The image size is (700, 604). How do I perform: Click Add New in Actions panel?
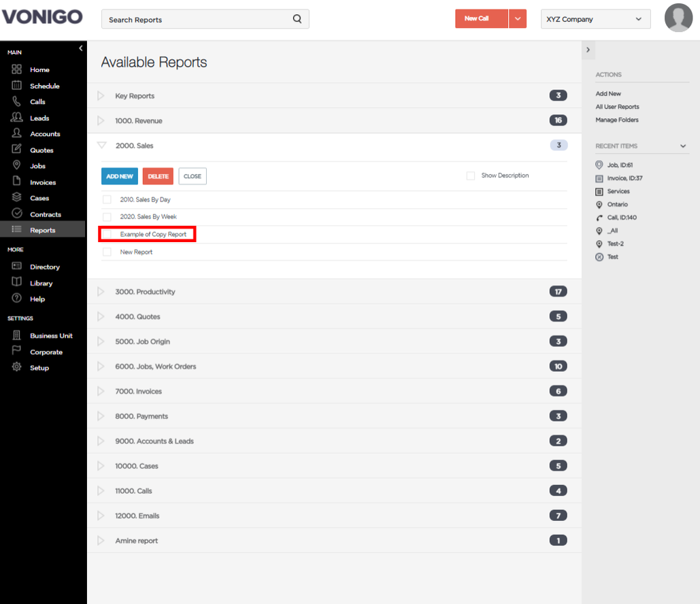tap(608, 94)
